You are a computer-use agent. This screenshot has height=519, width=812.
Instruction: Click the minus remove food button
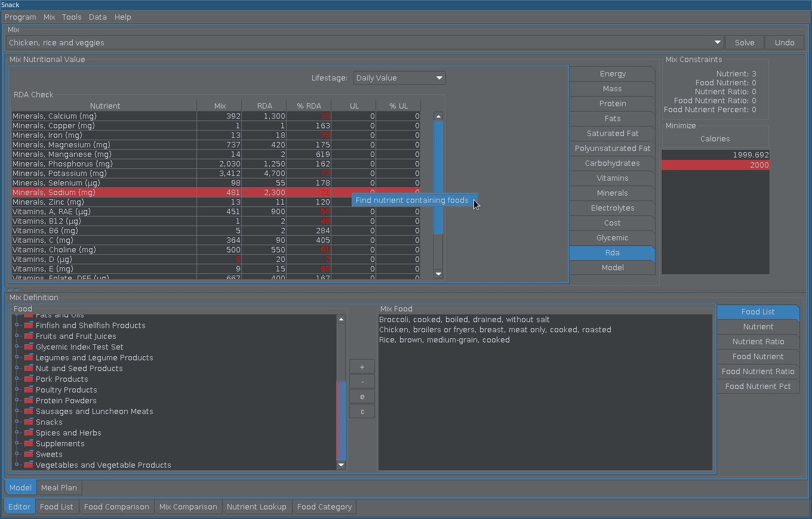click(x=362, y=382)
